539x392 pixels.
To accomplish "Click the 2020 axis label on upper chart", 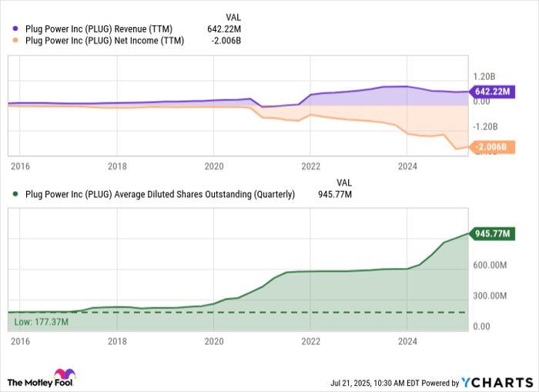I will (x=214, y=166).
